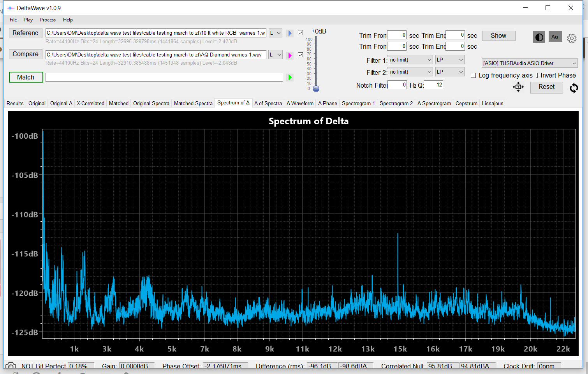Viewport: 588px width, 374px height.
Task: Click the Compare button
Action: pos(26,54)
